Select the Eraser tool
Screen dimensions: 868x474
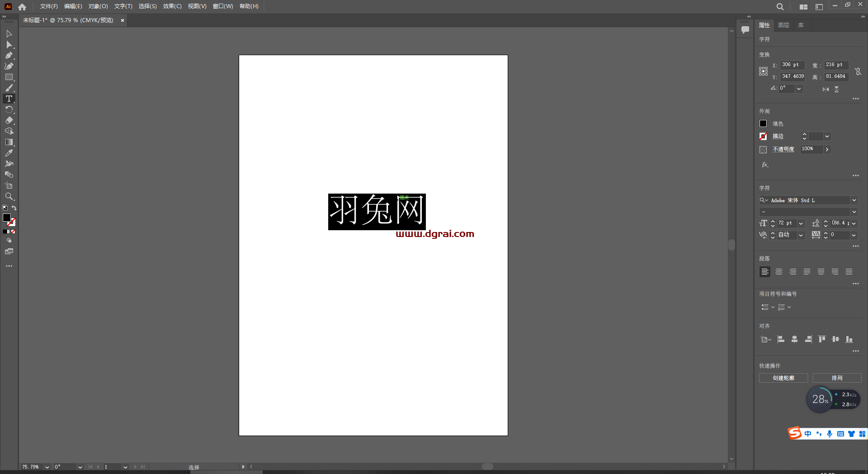(9, 120)
